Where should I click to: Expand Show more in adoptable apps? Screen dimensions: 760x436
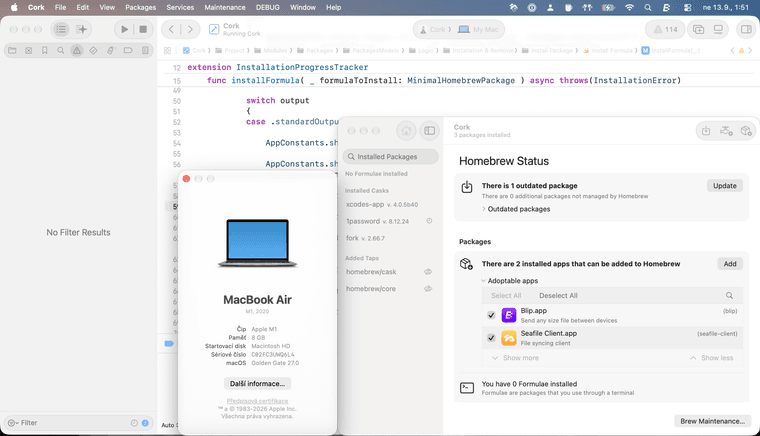[x=515, y=358]
